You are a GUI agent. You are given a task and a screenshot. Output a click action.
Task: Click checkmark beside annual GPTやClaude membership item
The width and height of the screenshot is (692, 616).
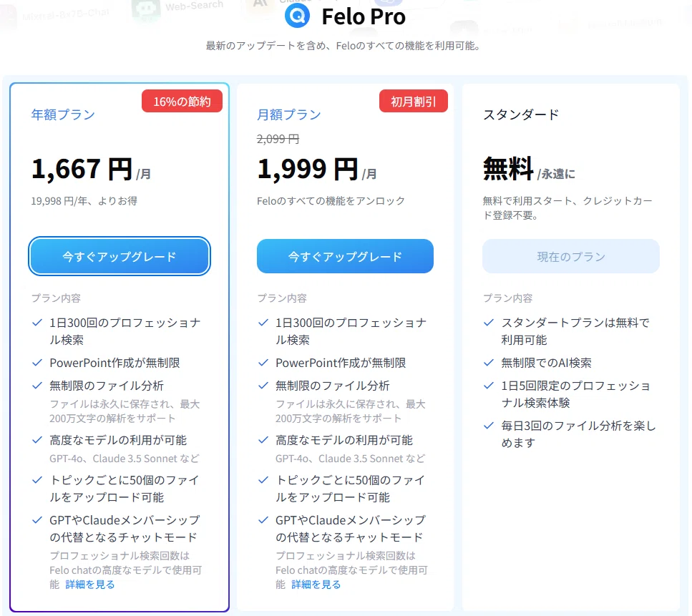click(37, 520)
